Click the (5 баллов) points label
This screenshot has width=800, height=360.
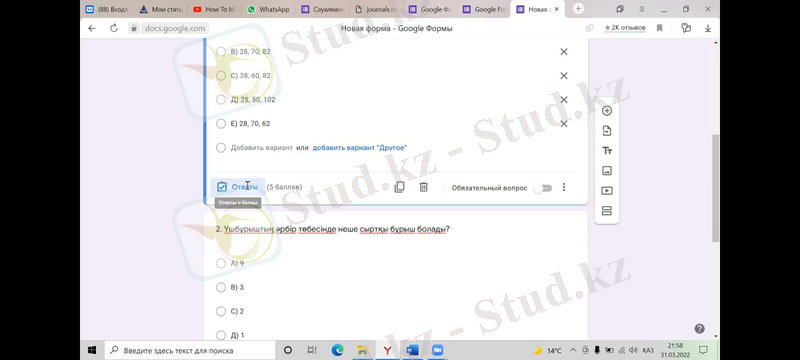click(x=284, y=187)
